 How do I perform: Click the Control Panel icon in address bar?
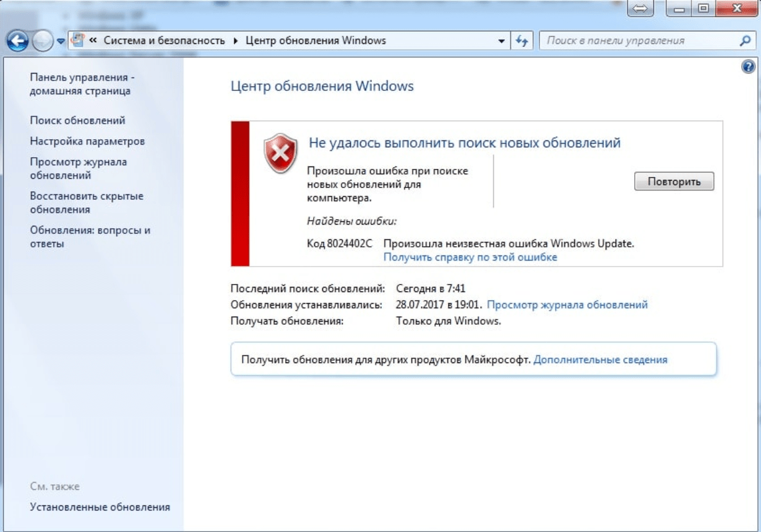pyautogui.click(x=78, y=41)
